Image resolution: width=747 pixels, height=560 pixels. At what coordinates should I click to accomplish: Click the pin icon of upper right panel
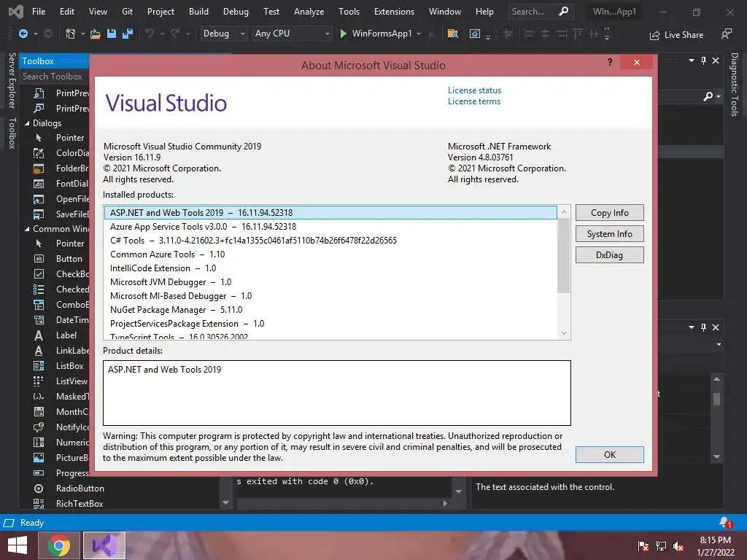704,61
